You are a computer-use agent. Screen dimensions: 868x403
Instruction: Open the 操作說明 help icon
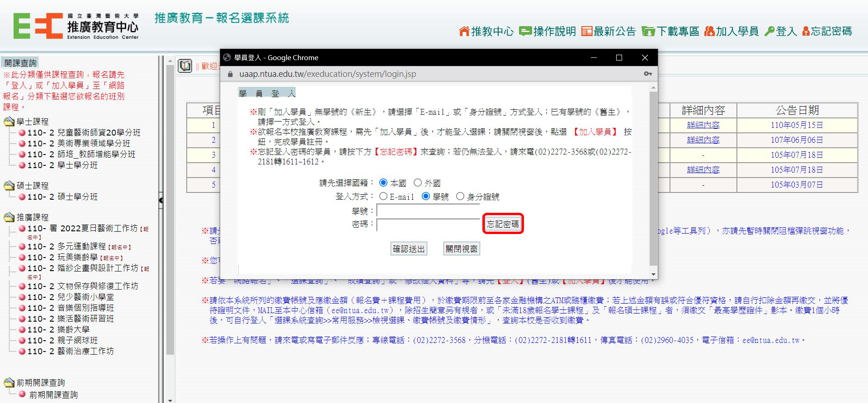coord(525,31)
